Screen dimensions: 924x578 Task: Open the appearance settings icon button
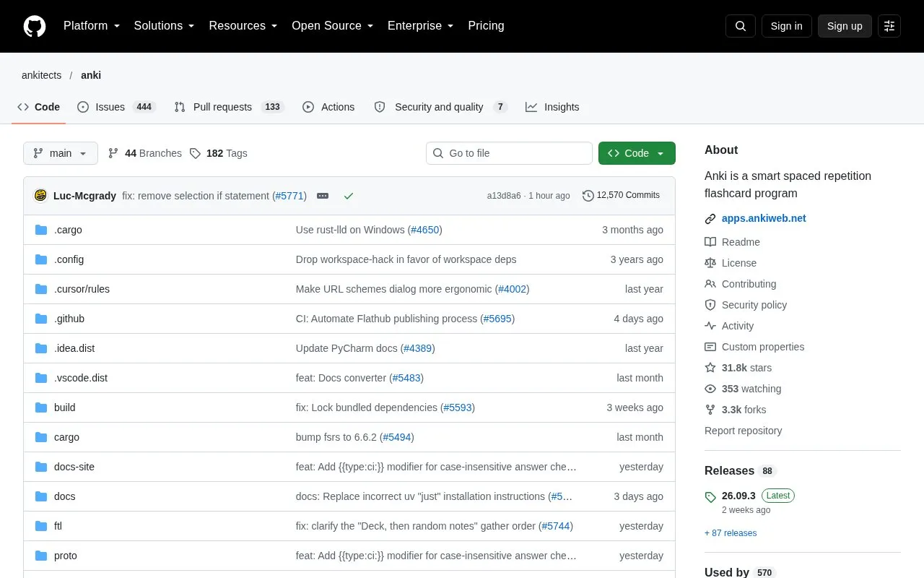click(889, 26)
